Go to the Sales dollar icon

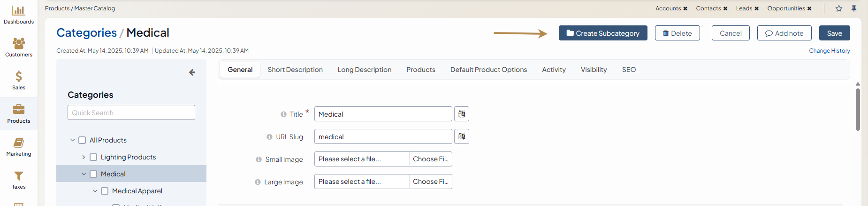point(18,80)
